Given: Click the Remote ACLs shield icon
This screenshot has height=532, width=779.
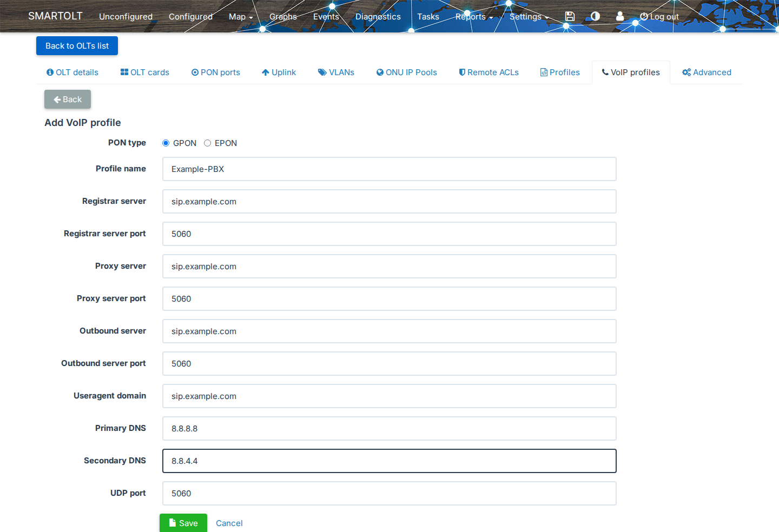Looking at the screenshot, I should click(462, 72).
